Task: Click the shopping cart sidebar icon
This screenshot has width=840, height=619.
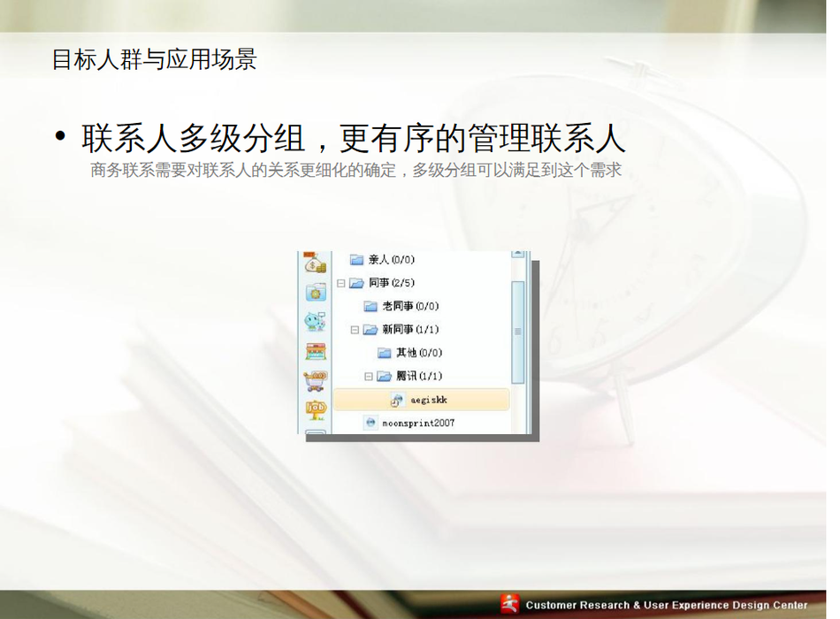Action: 316,380
